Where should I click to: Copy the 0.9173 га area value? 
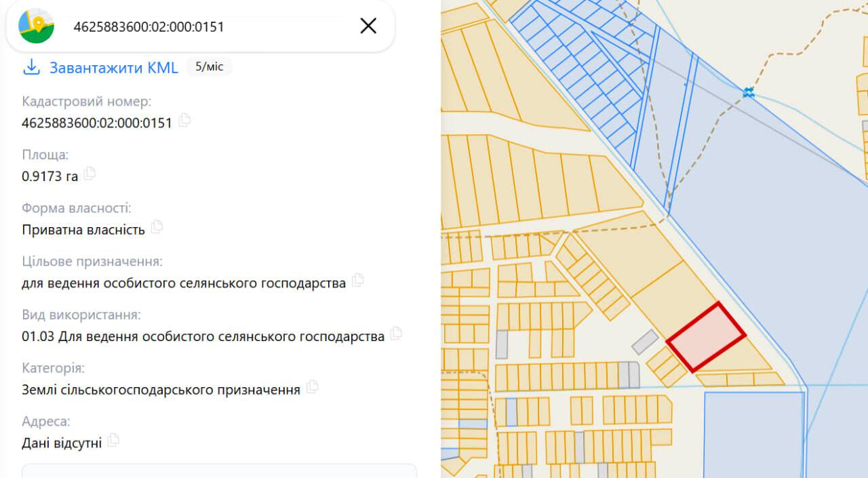click(x=90, y=174)
